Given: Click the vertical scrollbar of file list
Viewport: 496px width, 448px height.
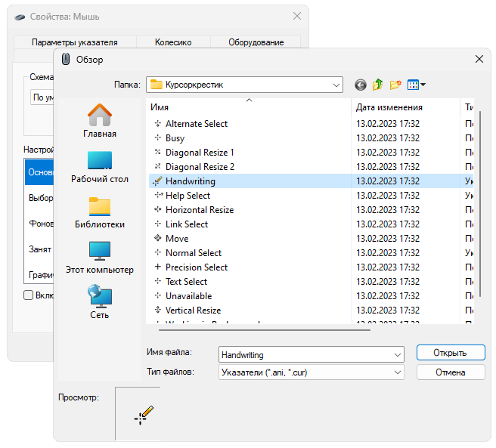Looking at the screenshot, I should click(x=480, y=204).
